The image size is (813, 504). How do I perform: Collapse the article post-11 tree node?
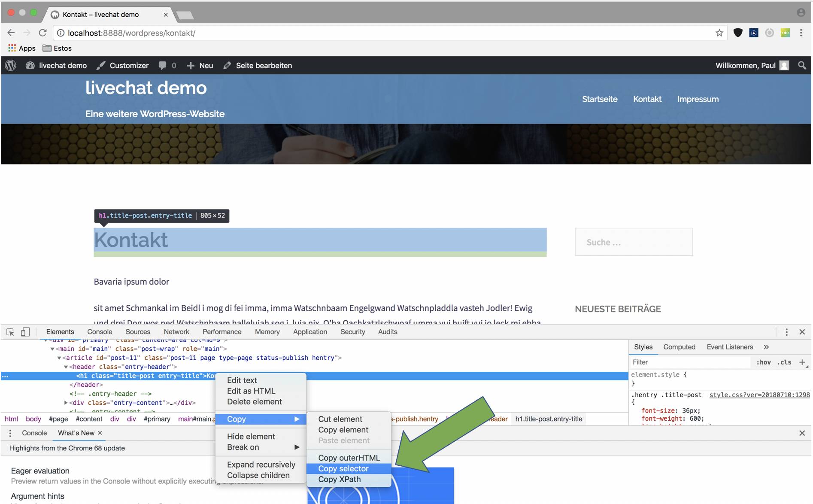(59, 358)
